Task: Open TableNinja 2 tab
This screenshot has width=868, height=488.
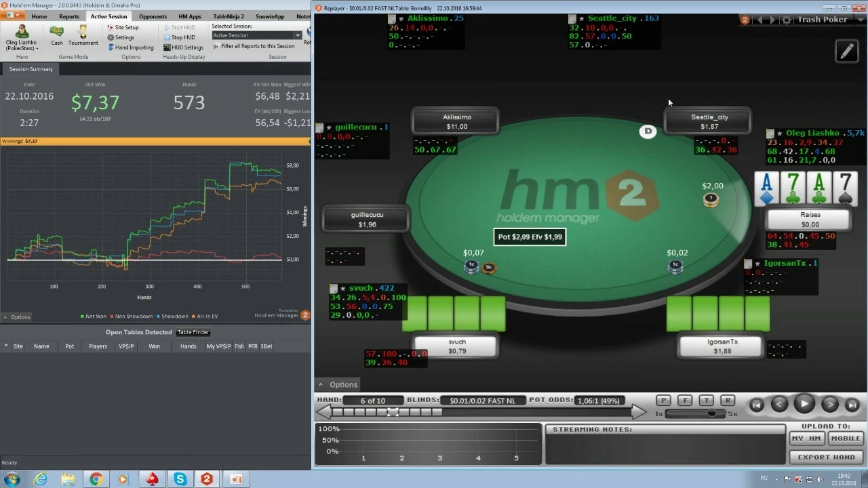Action: [x=229, y=16]
